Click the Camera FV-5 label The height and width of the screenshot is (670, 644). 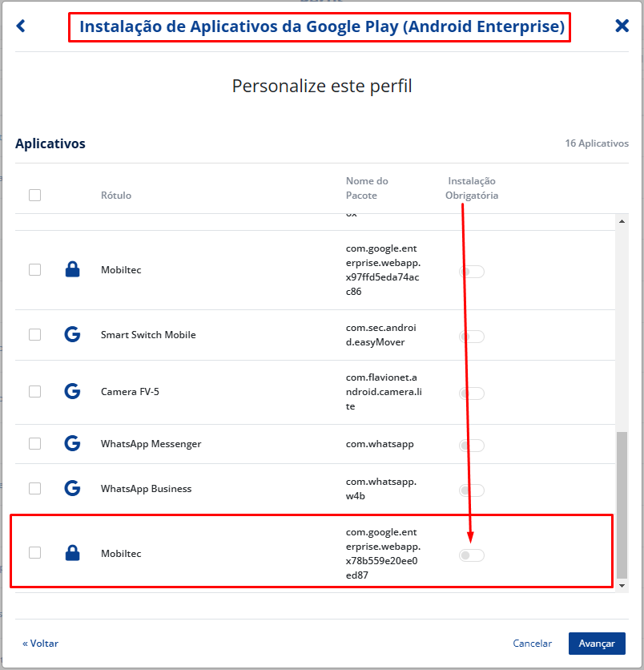[x=130, y=391]
